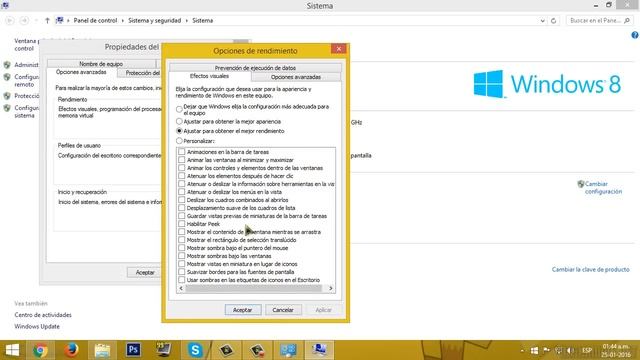
Task: Close the Opciones de rendimiento dialog
Action: point(338,49)
